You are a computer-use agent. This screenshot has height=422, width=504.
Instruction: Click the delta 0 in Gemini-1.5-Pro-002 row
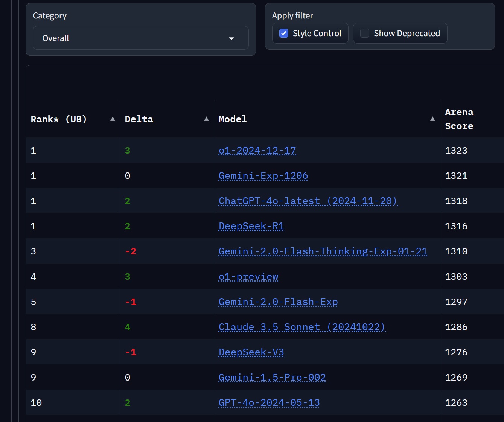(128, 378)
